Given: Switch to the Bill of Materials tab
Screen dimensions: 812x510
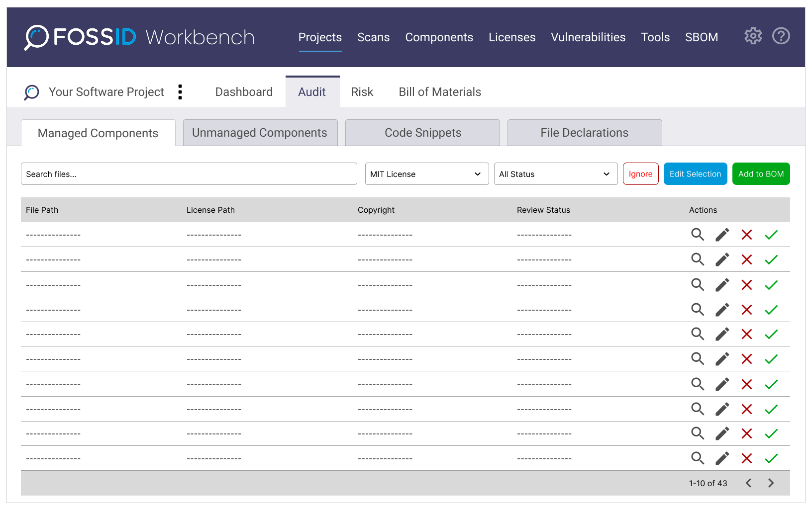Looking at the screenshot, I should pyautogui.click(x=440, y=92).
